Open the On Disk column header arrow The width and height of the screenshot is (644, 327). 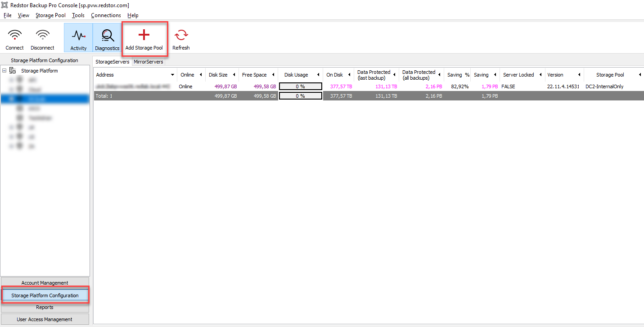tap(349, 75)
